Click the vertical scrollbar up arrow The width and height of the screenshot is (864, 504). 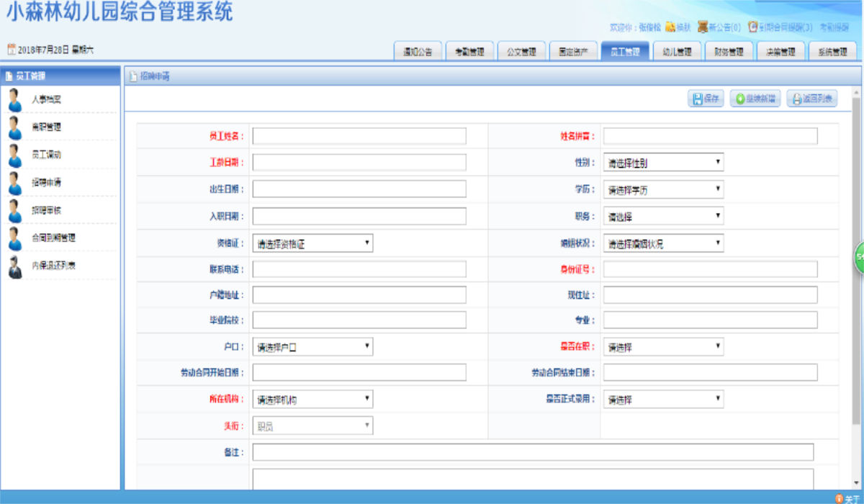coord(857,92)
